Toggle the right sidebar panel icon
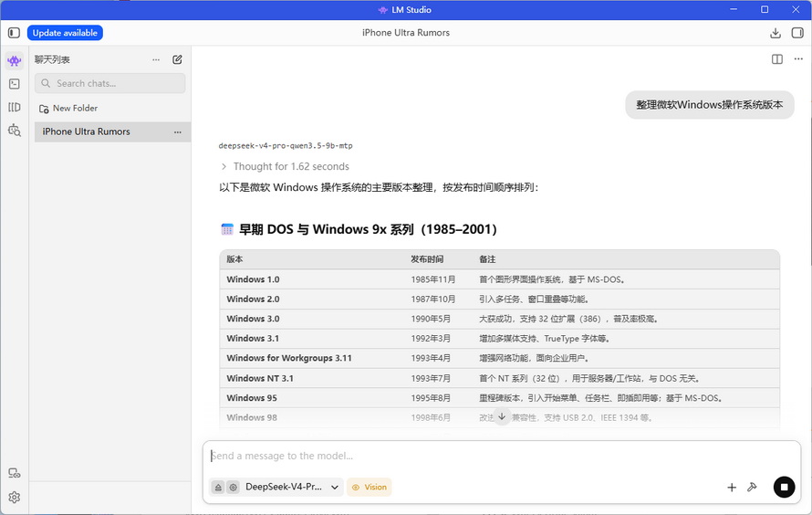Viewport: 812px width, 515px height. [797, 33]
